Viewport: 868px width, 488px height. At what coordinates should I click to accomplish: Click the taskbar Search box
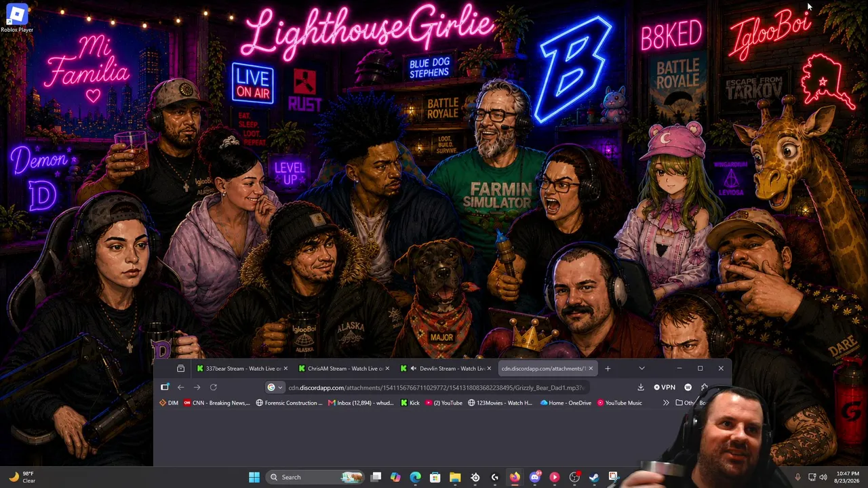(315, 477)
